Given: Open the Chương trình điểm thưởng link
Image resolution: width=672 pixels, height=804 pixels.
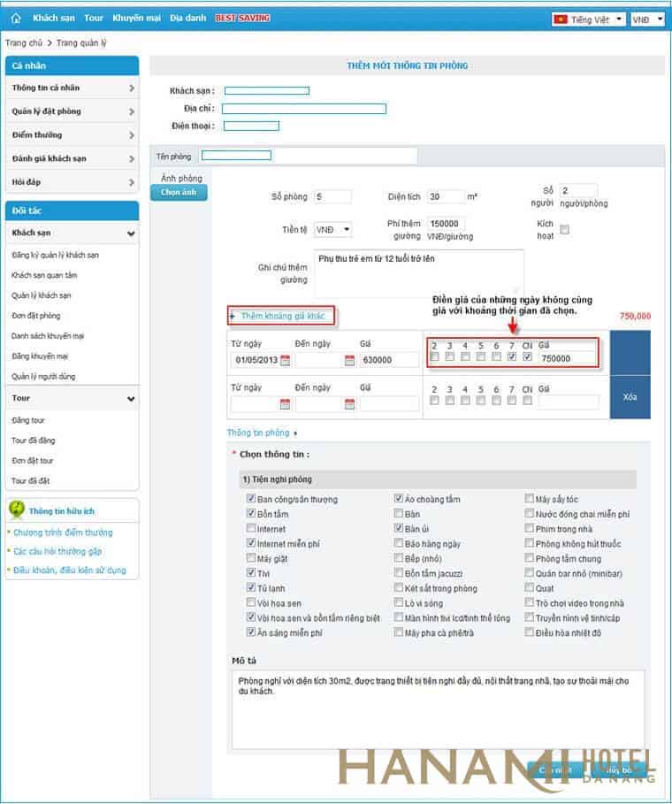Looking at the screenshot, I should tap(63, 532).
